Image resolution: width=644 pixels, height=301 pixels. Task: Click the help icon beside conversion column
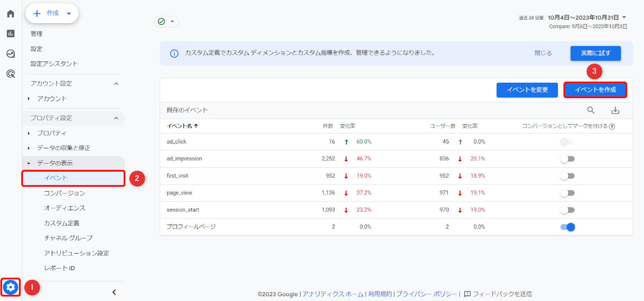612,127
